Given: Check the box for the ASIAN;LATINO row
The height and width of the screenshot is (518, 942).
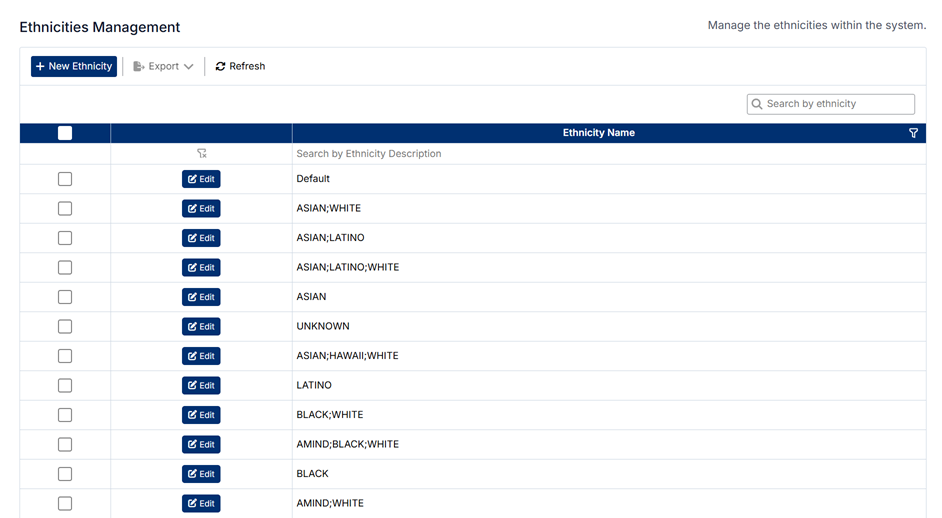Looking at the screenshot, I should [x=65, y=238].
